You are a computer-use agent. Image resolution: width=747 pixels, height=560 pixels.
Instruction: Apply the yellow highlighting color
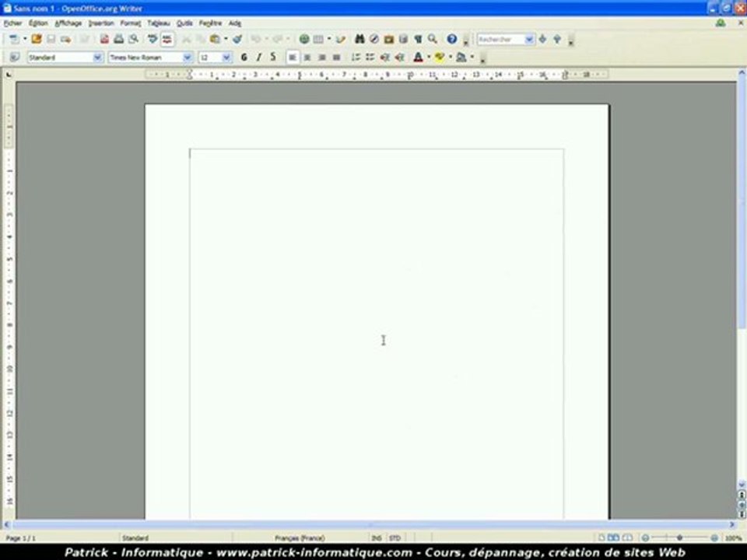[440, 58]
